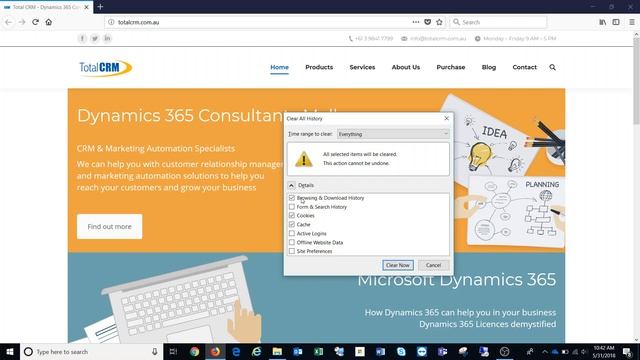Go to the Firefox home page icon
Screen dimensions: 640x360
[49, 22]
